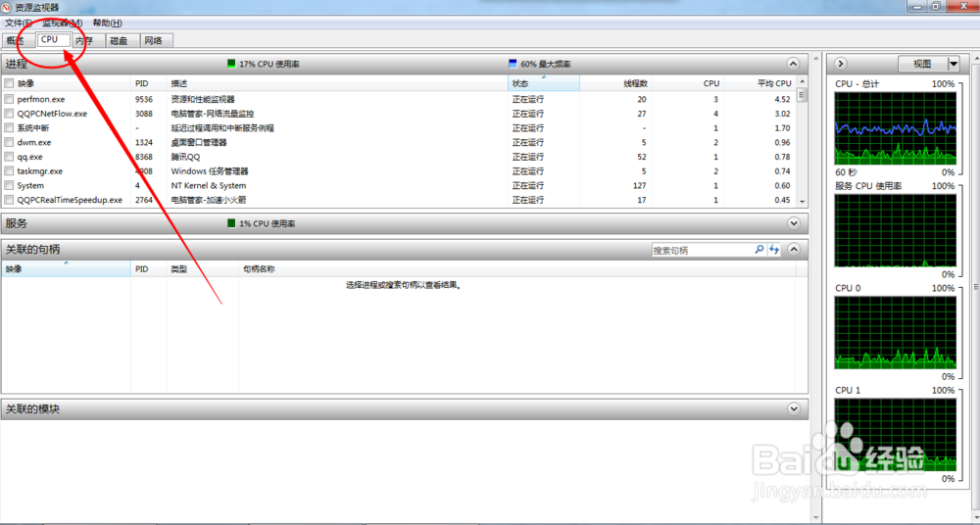This screenshot has height=525, width=980.
Task: Switch to the 概述 tab
Action: coord(17,40)
